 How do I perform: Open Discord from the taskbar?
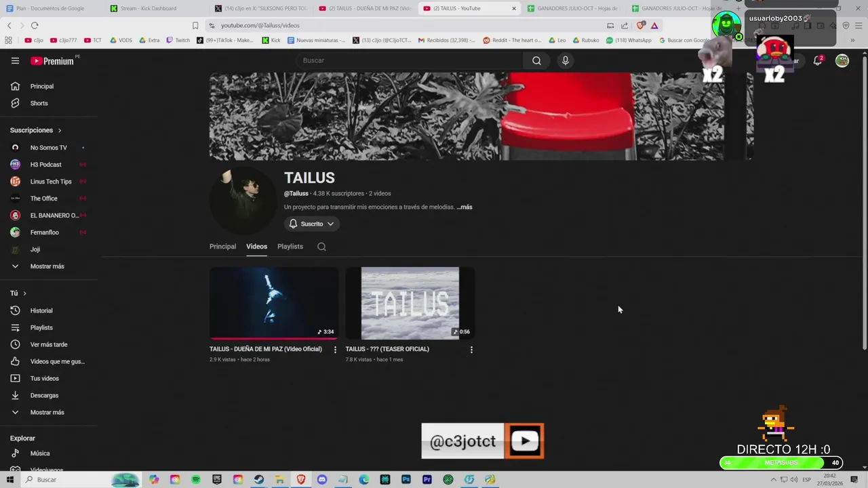point(322,479)
